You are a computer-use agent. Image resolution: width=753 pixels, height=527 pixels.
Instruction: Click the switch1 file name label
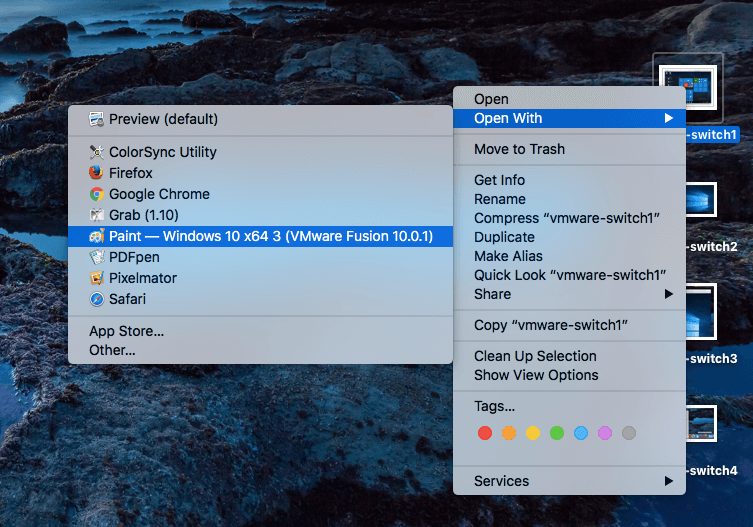pyautogui.click(x=713, y=135)
